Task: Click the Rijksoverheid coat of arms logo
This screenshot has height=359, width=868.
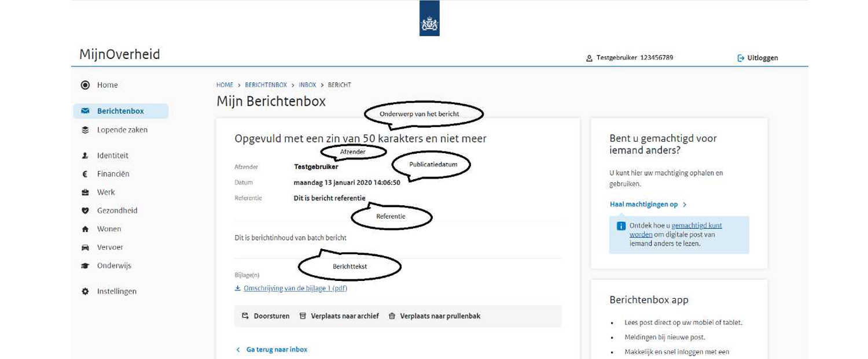Action: [x=429, y=18]
